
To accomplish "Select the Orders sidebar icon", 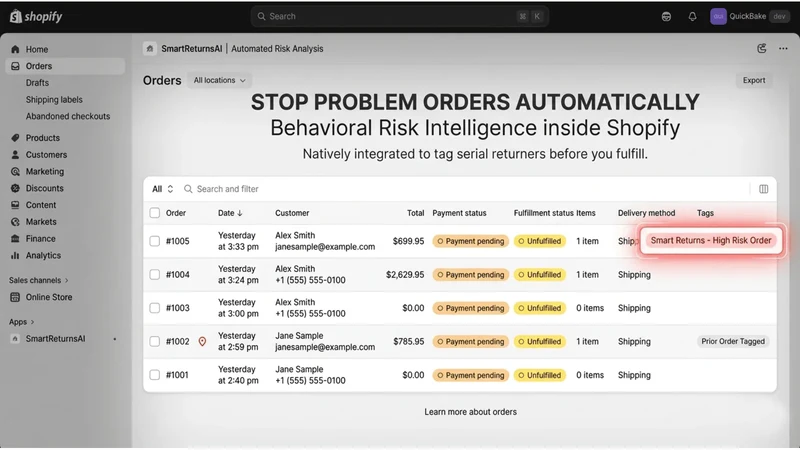I will [x=15, y=66].
